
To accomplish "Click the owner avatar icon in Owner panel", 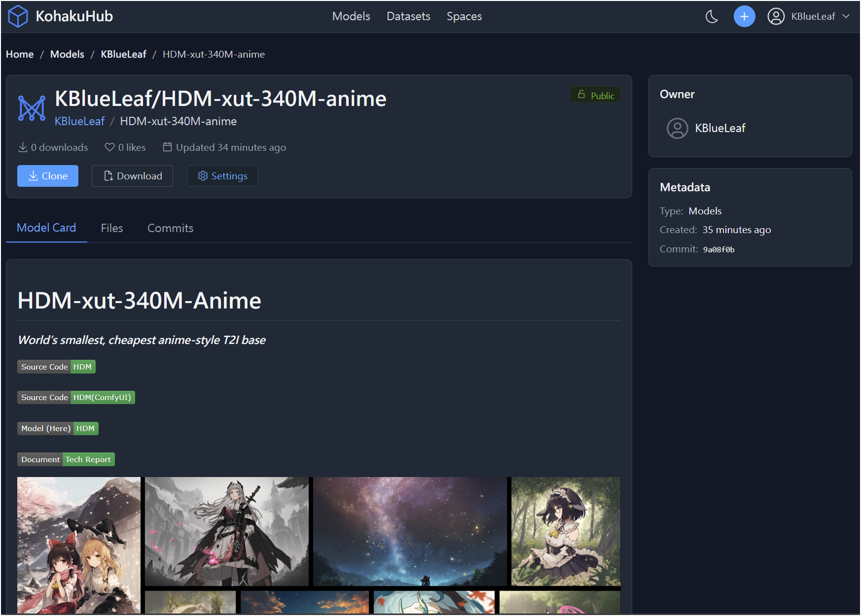I will pyautogui.click(x=677, y=128).
